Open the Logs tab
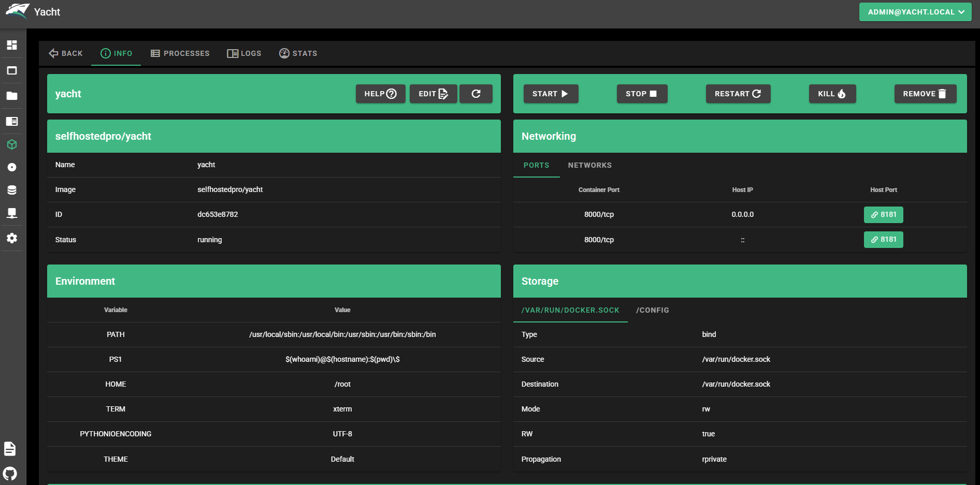980x485 pixels. 244,53
